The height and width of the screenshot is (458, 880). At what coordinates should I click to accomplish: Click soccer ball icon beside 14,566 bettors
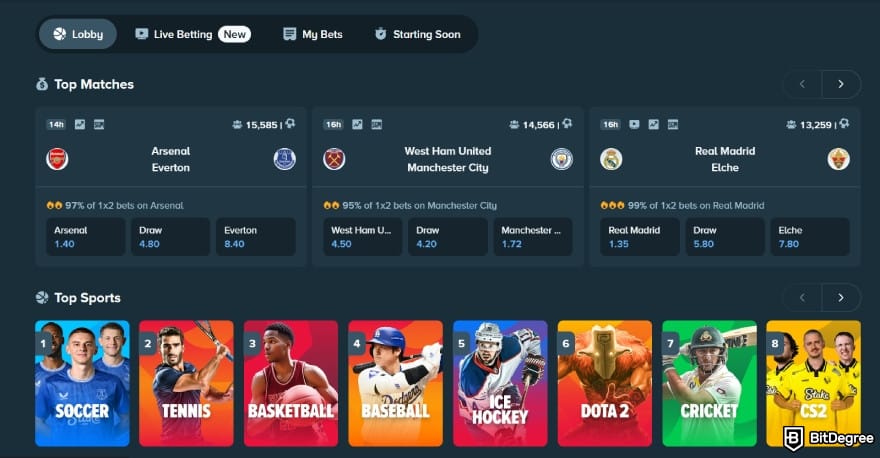pos(567,123)
